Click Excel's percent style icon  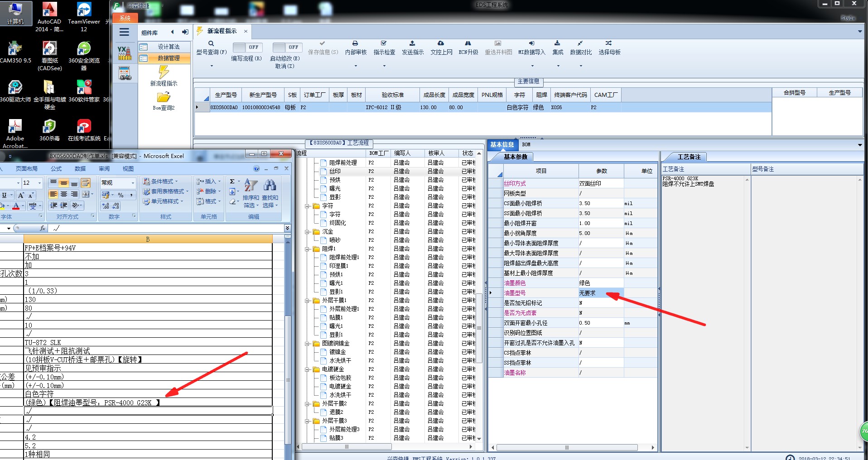pos(121,195)
